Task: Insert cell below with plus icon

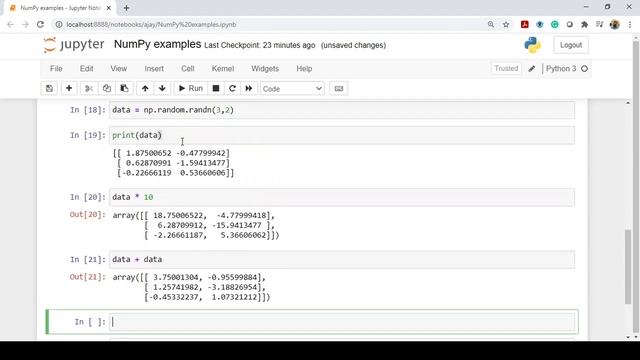Action: pos(69,89)
